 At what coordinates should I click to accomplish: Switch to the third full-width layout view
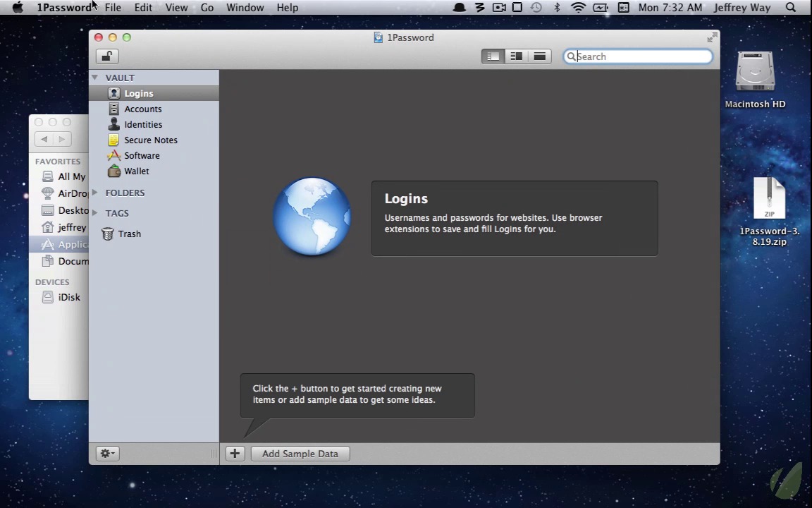[x=540, y=56]
